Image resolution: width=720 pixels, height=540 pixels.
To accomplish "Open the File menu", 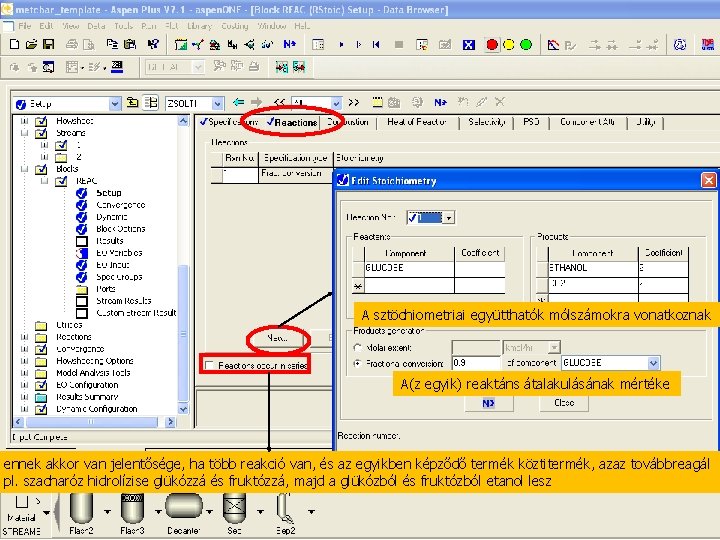I will (x=24, y=26).
